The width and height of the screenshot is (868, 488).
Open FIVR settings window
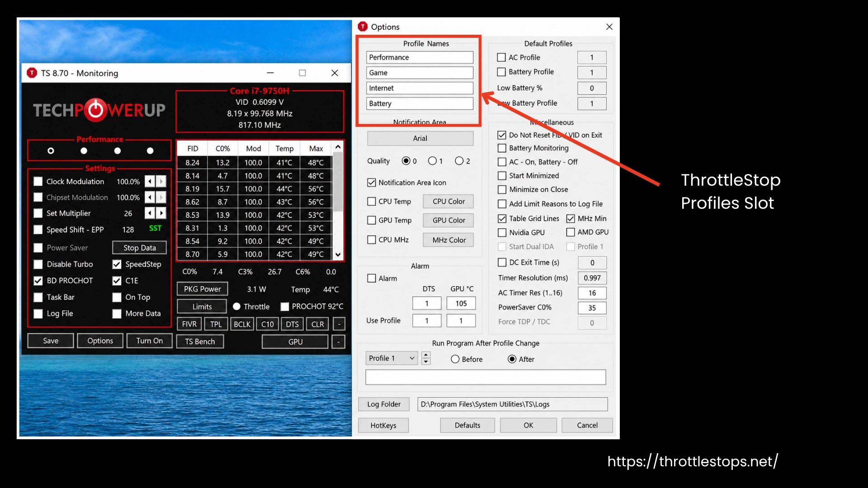pos(189,324)
